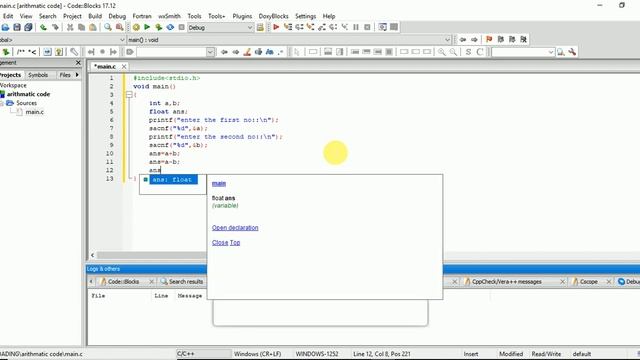Toggle match case Aa icon
This screenshot has height=360, width=640.
click(x=269, y=52)
